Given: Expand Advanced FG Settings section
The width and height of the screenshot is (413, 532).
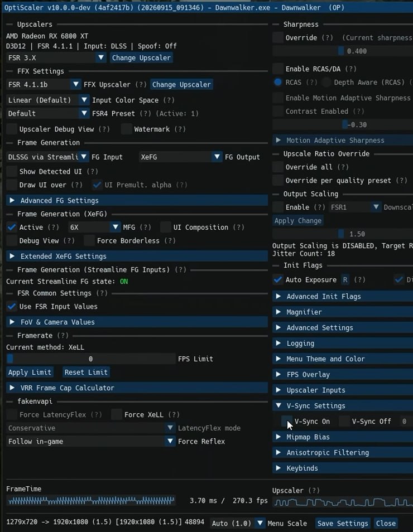Looking at the screenshot, I should click(137, 201).
